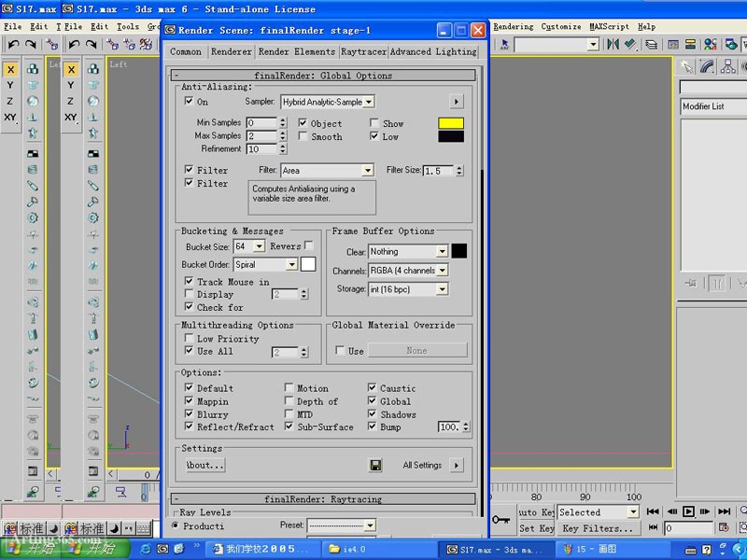
Task: Open the Curve Editor icon
Action: [x=673, y=44]
